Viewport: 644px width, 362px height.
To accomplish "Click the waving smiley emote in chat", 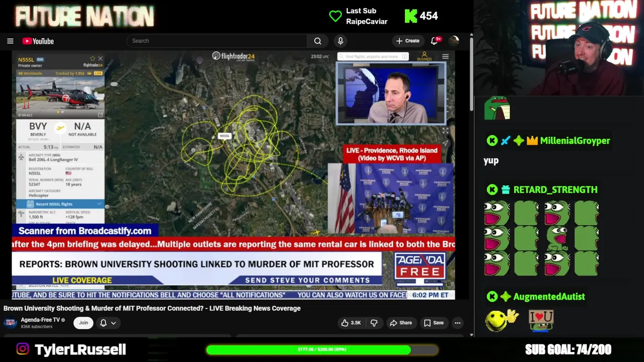I will pyautogui.click(x=502, y=320).
